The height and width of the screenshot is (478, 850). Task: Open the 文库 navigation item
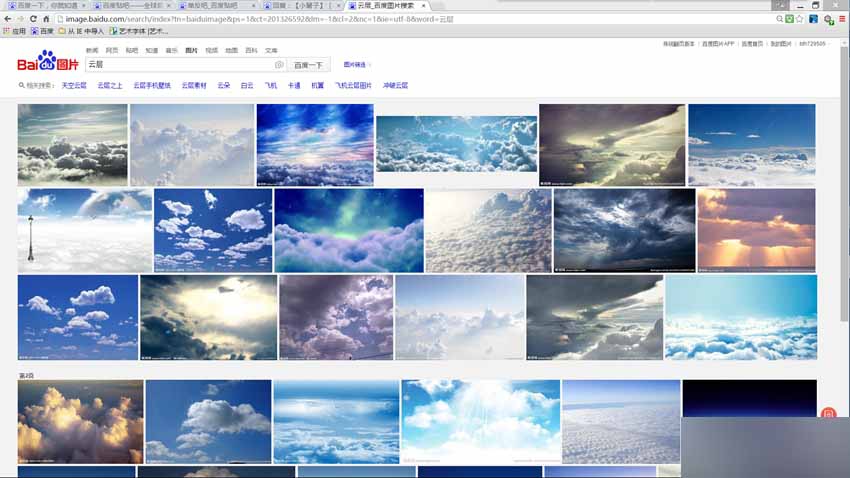coord(272,50)
